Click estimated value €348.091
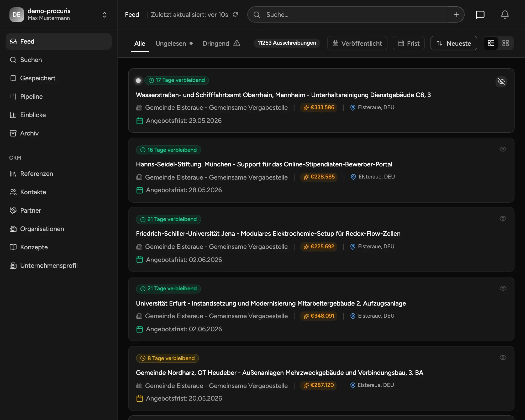The height and width of the screenshot is (420, 525). tap(319, 316)
